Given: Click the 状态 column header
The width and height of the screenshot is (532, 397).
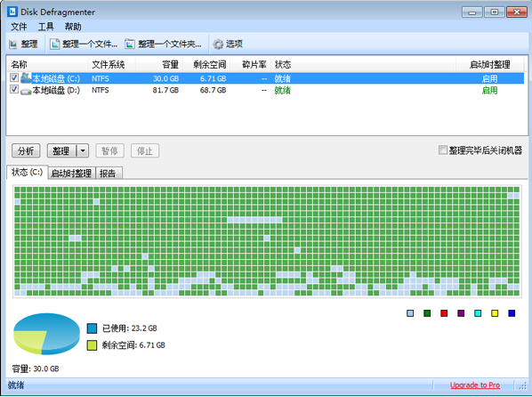Looking at the screenshot, I should (x=363, y=64).
